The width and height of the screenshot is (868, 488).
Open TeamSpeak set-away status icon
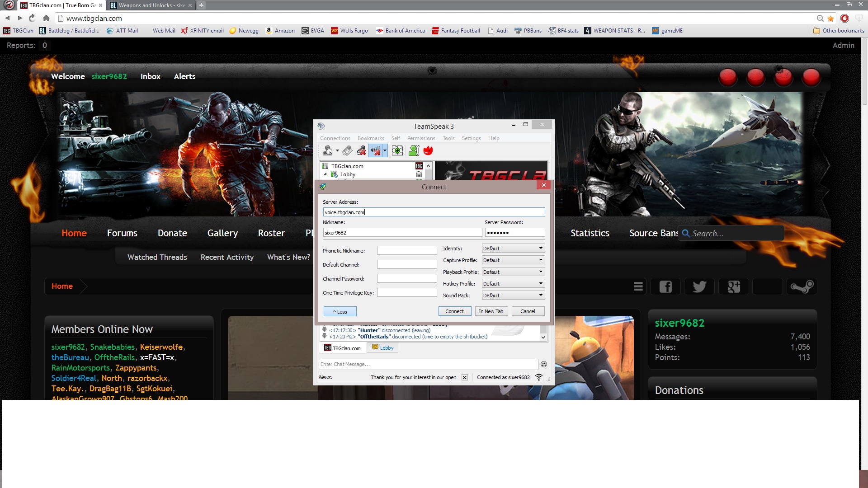tap(328, 151)
